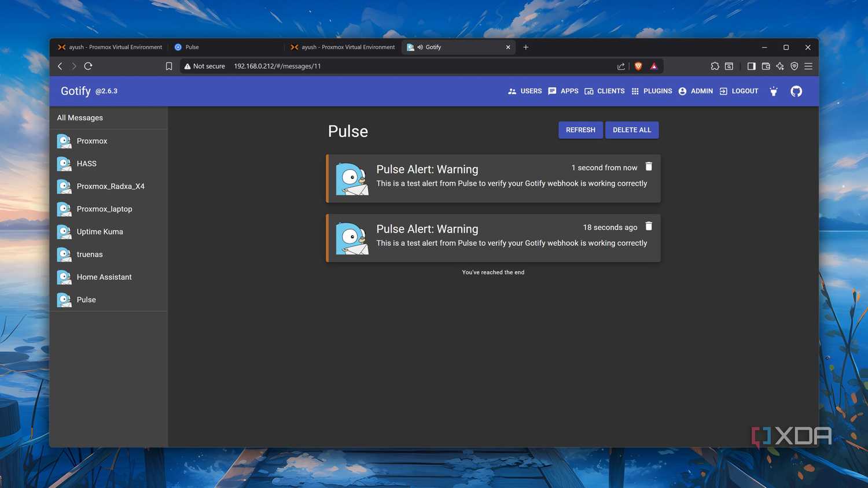Click the Brave Rewards triangle icon

654,66
